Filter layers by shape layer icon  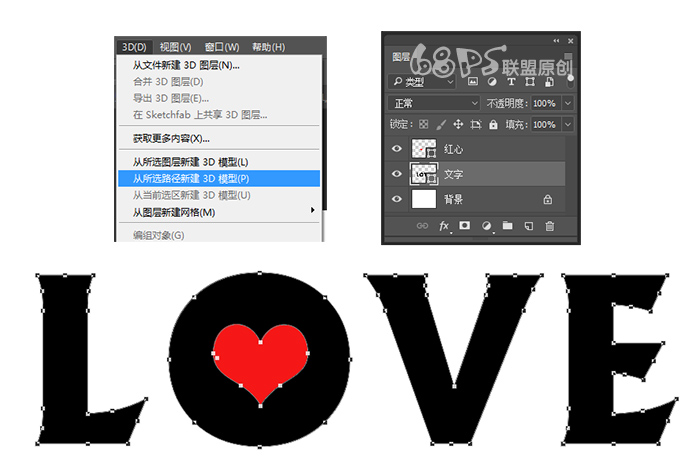click(530, 82)
